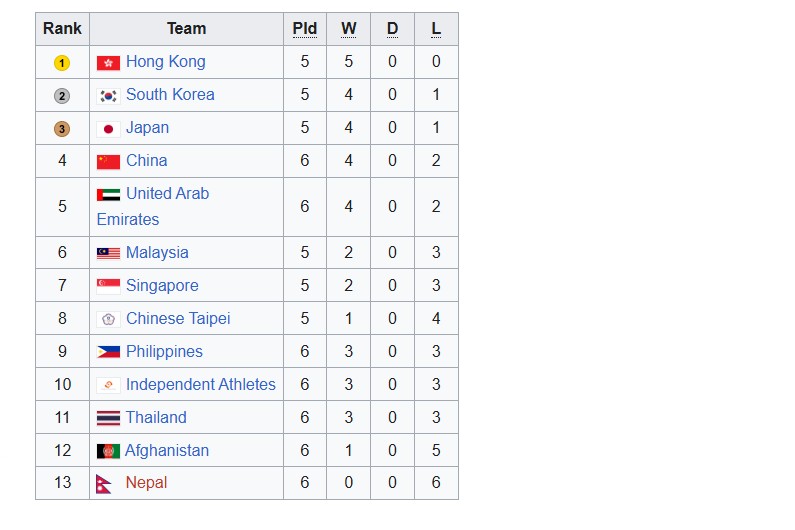The height and width of the screenshot is (530, 795).
Task: Click the bronze medal rank 3 icon
Action: pos(62,129)
